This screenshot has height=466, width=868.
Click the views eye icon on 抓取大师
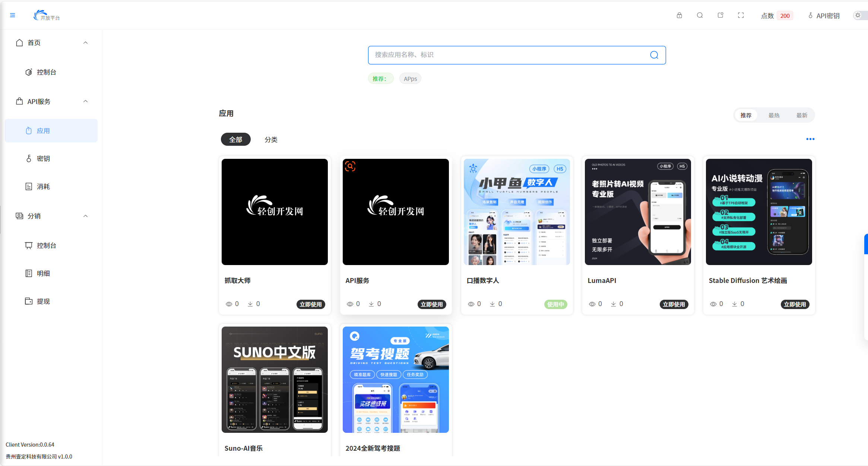tap(229, 304)
